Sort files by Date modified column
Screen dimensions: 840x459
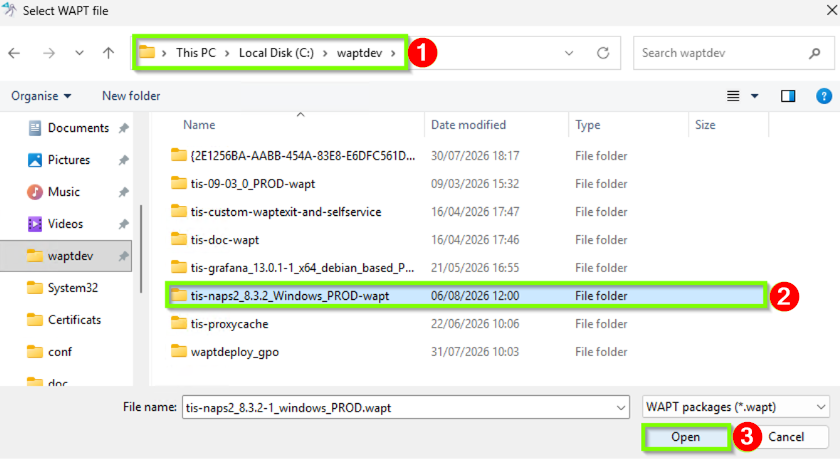pyautogui.click(x=468, y=125)
